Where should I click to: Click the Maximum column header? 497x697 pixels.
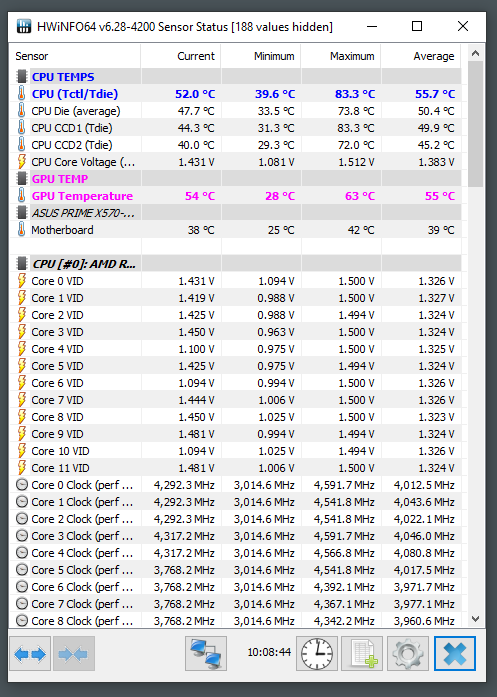pos(341,56)
